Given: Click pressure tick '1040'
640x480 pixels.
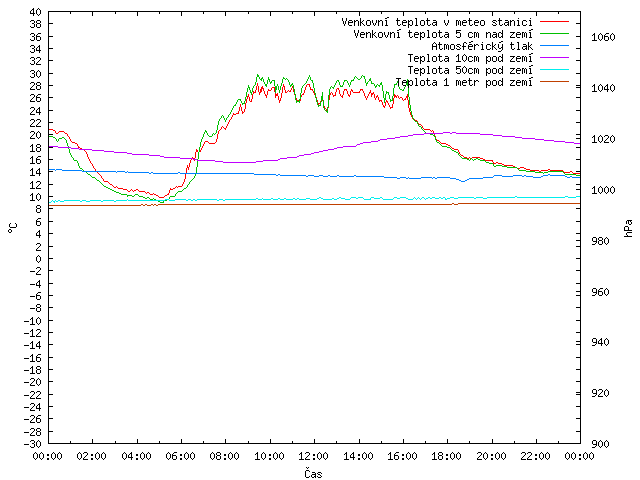Looking at the screenshot, I should coord(603,88).
